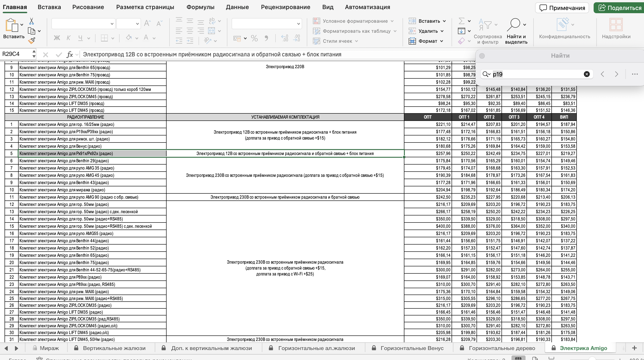644x360 pixels.
Task: Click the Cut scissors icon
Action: coord(32,21)
